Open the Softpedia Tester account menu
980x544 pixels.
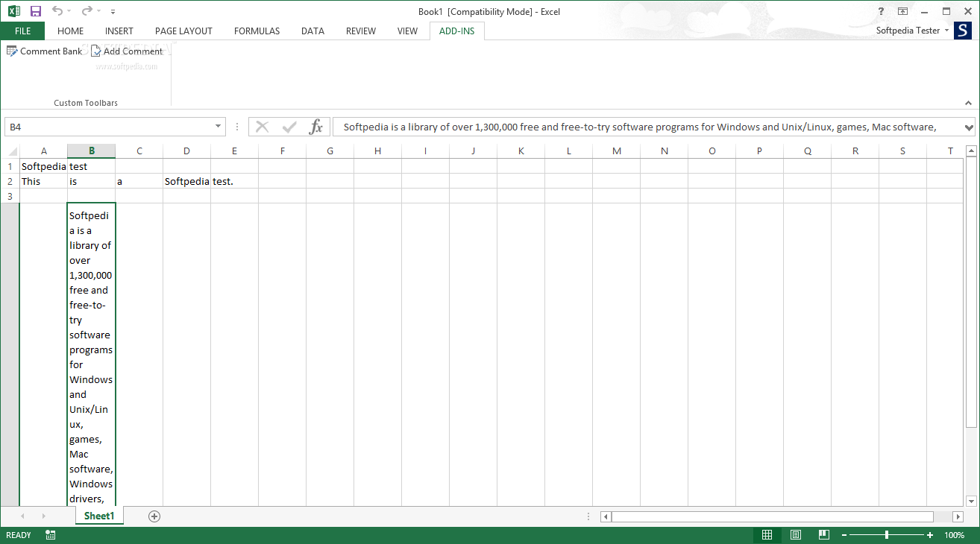tap(913, 31)
